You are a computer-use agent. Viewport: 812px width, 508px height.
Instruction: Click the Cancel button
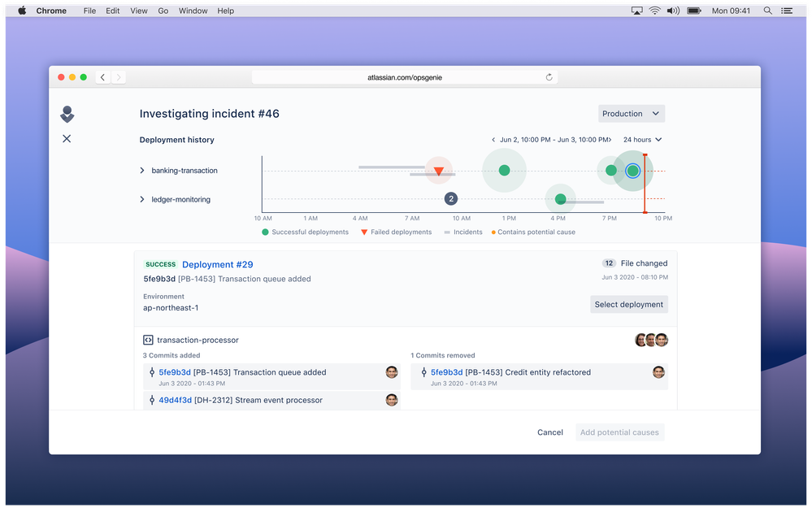tap(550, 432)
